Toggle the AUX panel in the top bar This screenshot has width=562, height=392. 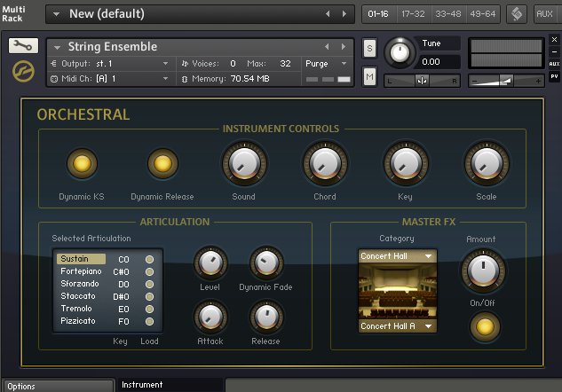(545, 14)
